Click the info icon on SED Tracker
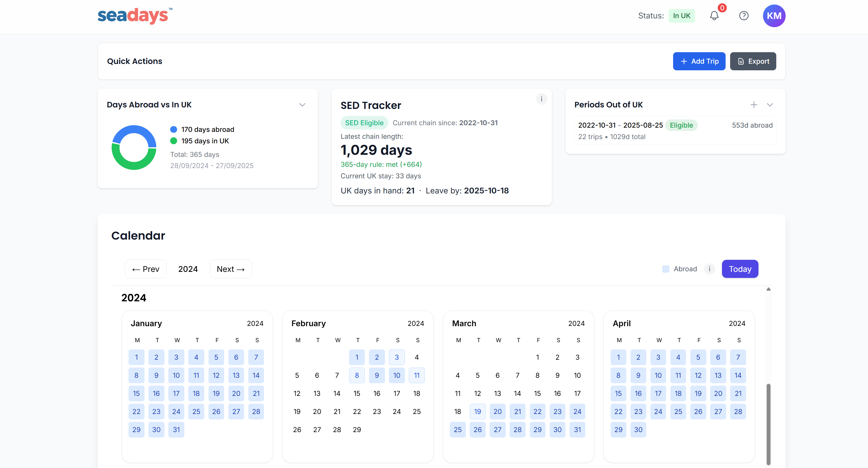868x468 pixels. coord(541,99)
